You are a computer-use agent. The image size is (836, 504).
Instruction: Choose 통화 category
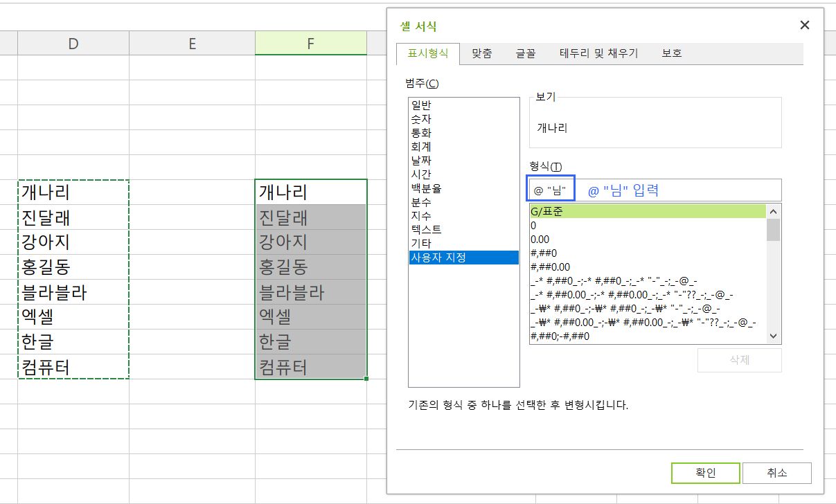click(x=463, y=133)
